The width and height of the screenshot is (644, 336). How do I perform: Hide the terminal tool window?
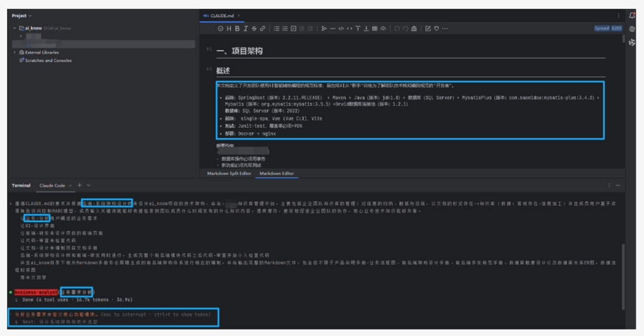pos(618,186)
